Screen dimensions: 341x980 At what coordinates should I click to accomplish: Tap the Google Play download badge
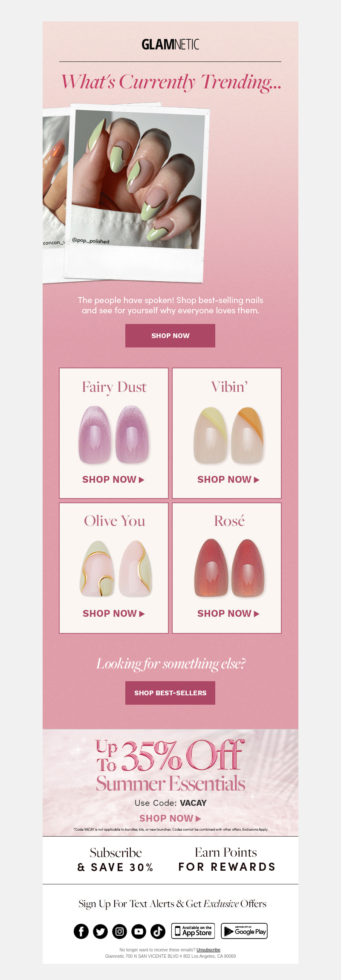[x=244, y=931]
